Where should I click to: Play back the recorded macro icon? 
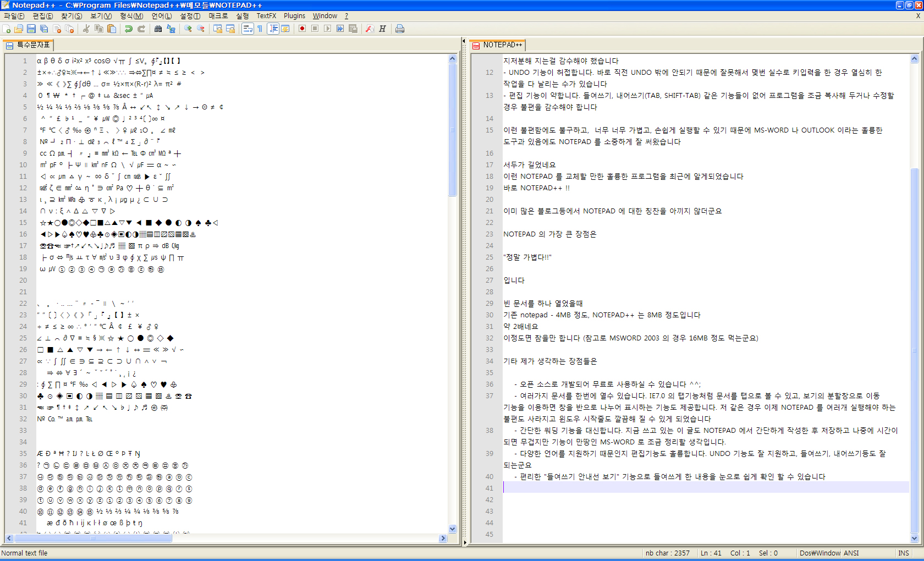[x=328, y=29]
